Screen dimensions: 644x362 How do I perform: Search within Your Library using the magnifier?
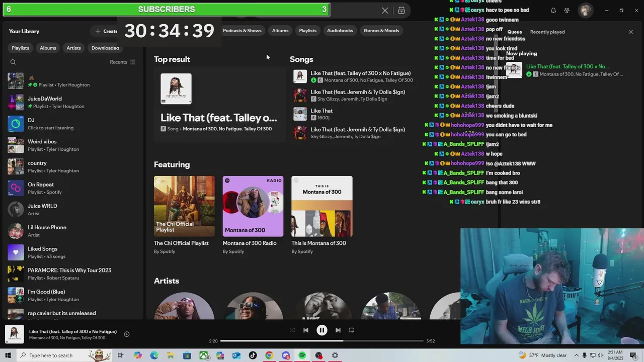point(13,62)
